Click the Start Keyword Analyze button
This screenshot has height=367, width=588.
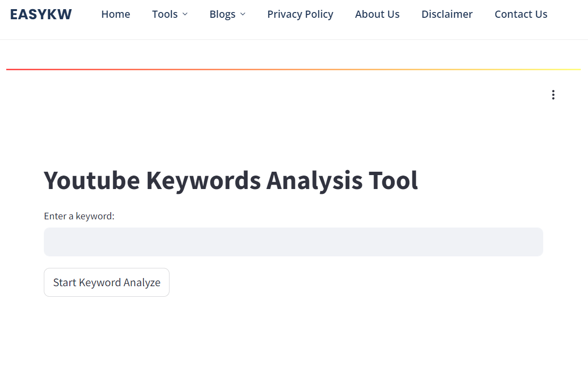(x=106, y=282)
